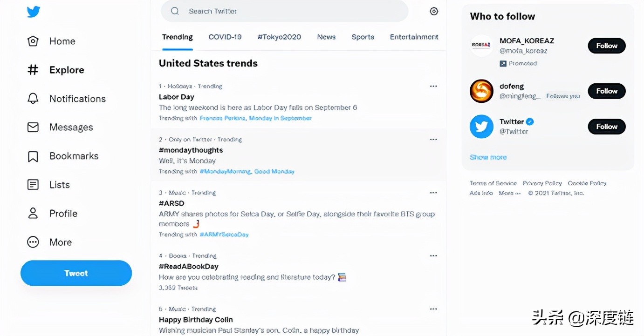Click the @Twitter handle

(x=514, y=132)
